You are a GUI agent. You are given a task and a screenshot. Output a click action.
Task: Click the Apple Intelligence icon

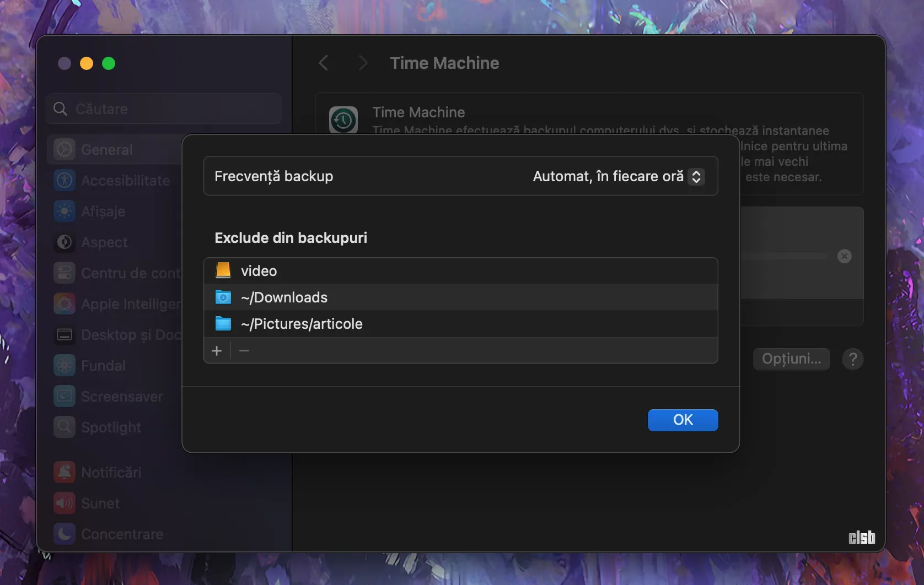[65, 304]
